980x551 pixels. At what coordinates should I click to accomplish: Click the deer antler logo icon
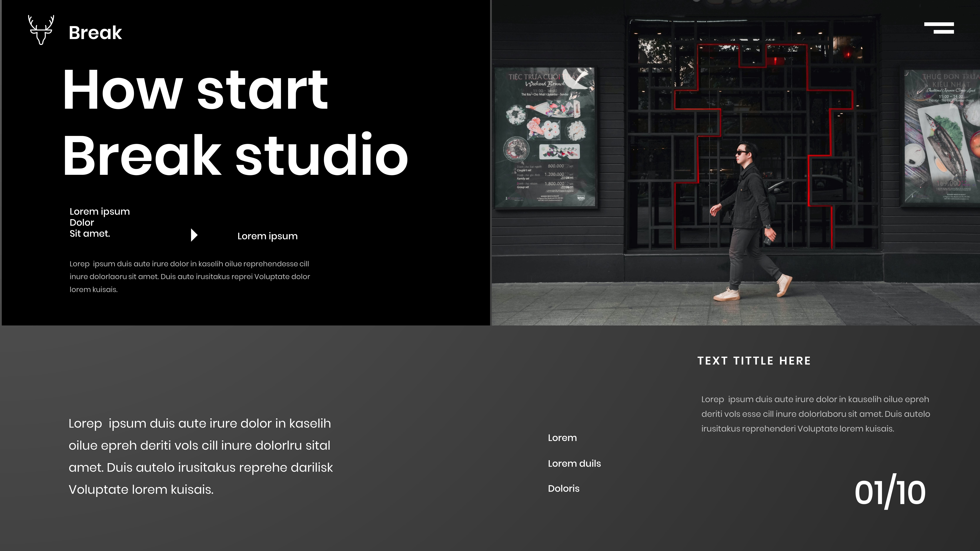tap(41, 30)
